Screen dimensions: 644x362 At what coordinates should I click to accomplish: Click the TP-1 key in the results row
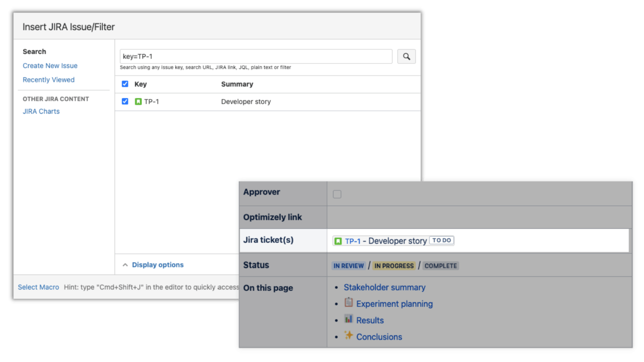(x=151, y=102)
